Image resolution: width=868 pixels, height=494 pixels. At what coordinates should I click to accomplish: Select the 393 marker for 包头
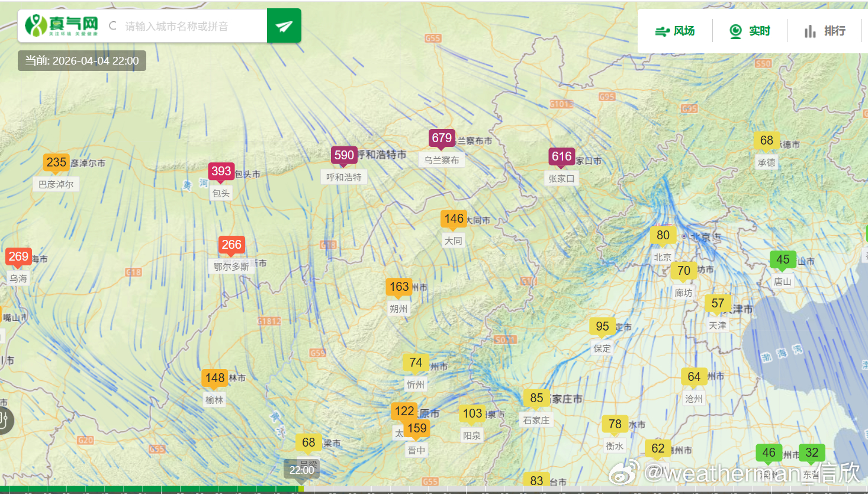(221, 171)
